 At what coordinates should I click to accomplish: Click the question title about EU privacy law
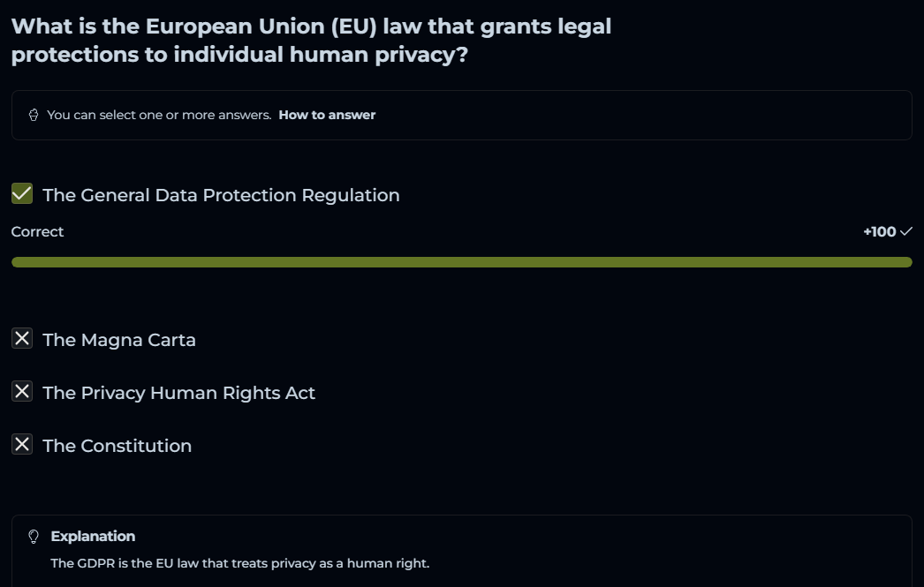coord(311,40)
